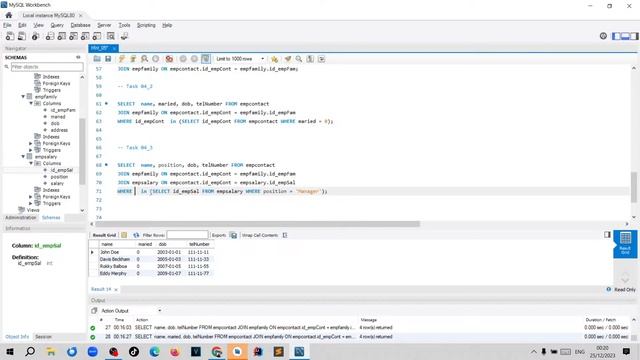Click the stop execution icon

tap(156, 59)
